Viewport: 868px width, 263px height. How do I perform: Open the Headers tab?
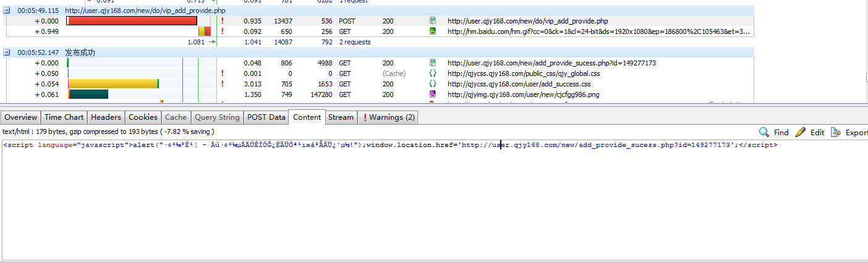(x=106, y=117)
